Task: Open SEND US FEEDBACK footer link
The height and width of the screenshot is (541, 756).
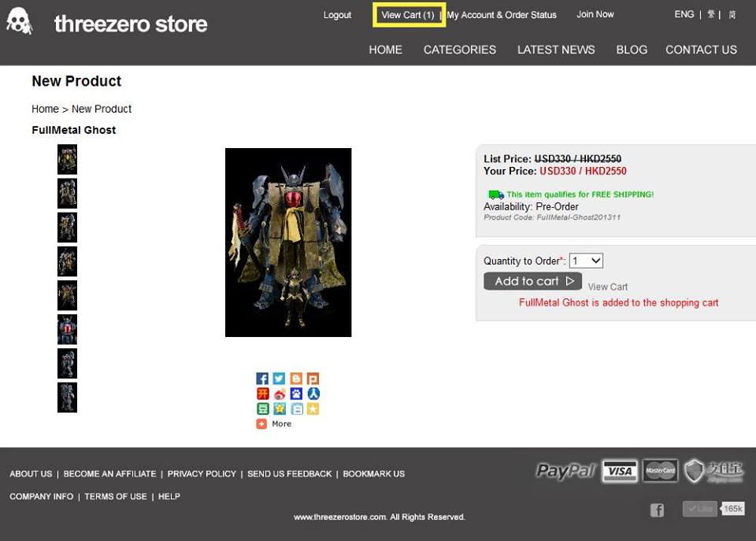Action: click(x=290, y=474)
